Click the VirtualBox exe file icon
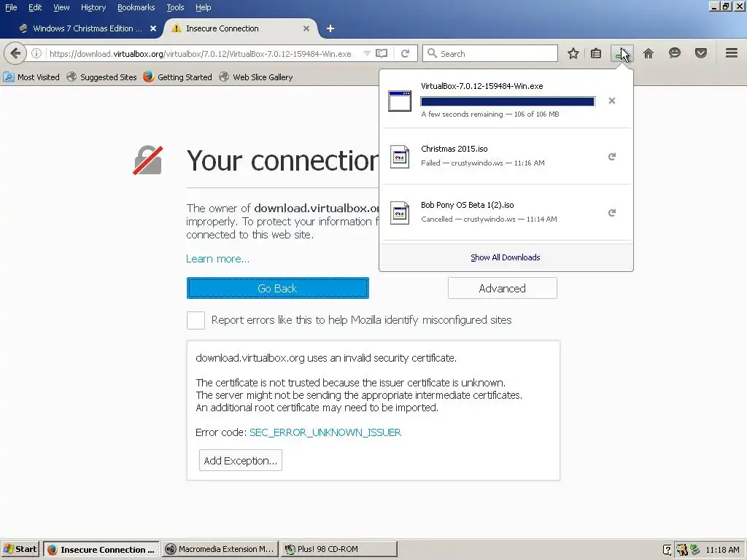 click(x=399, y=101)
